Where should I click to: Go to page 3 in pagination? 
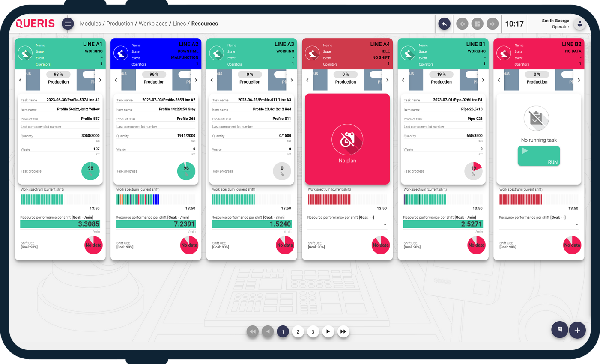[313, 331]
